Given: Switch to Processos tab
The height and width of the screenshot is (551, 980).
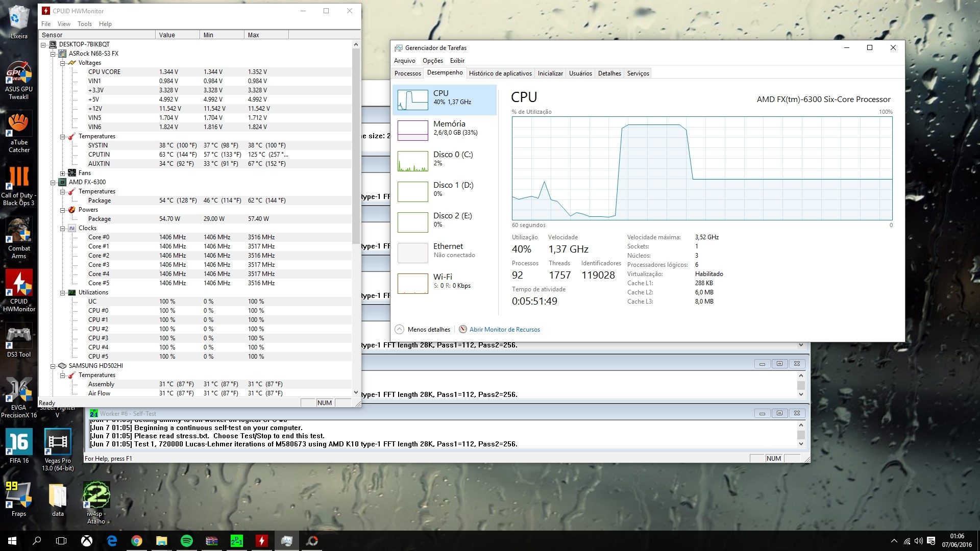Looking at the screenshot, I should [408, 73].
